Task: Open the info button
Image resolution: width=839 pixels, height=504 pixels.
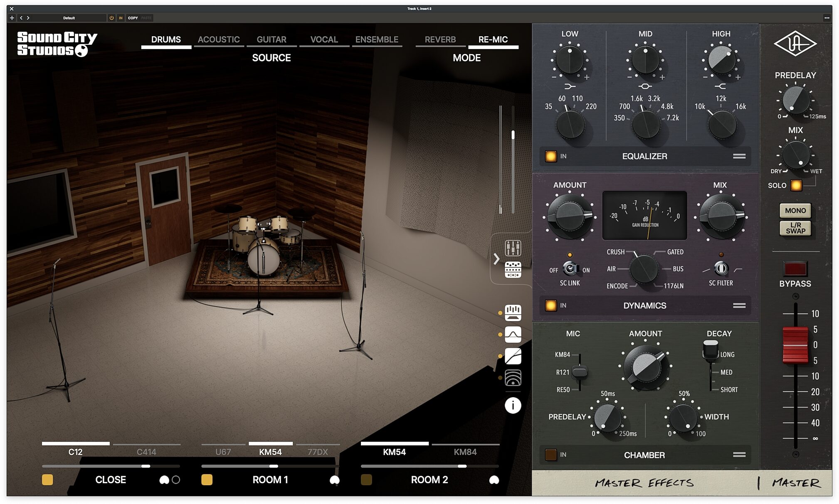Action: click(x=513, y=405)
